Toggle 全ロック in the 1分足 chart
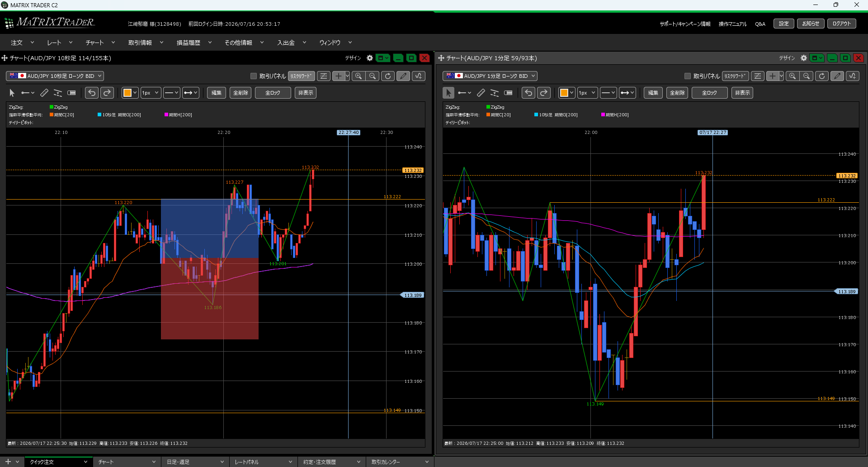The height and width of the screenshot is (467, 868). (709, 93)
